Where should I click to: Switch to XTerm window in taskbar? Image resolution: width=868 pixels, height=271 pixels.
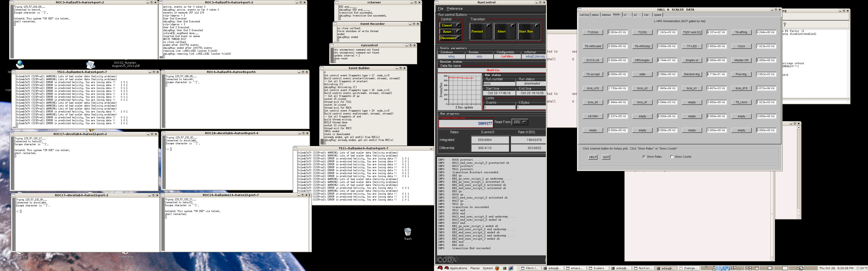click(x=530, y=268)
